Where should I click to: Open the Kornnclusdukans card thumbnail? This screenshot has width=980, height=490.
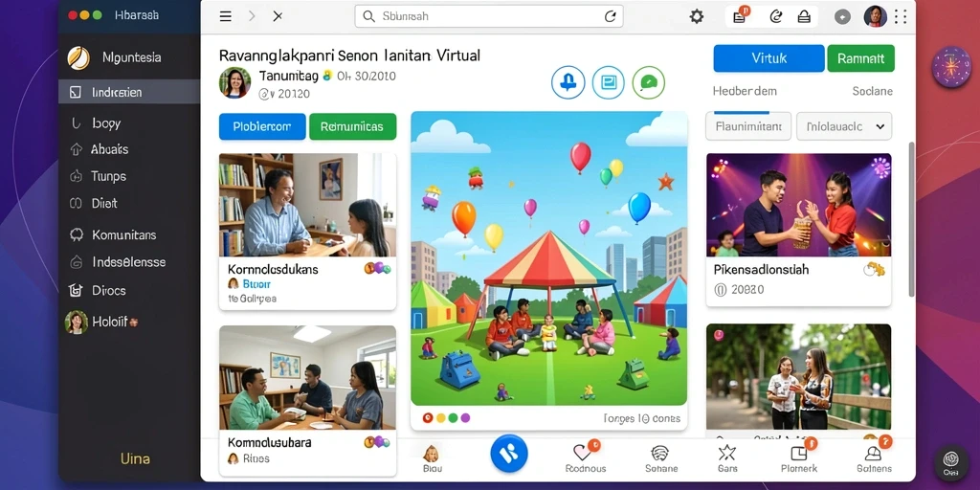307,205
